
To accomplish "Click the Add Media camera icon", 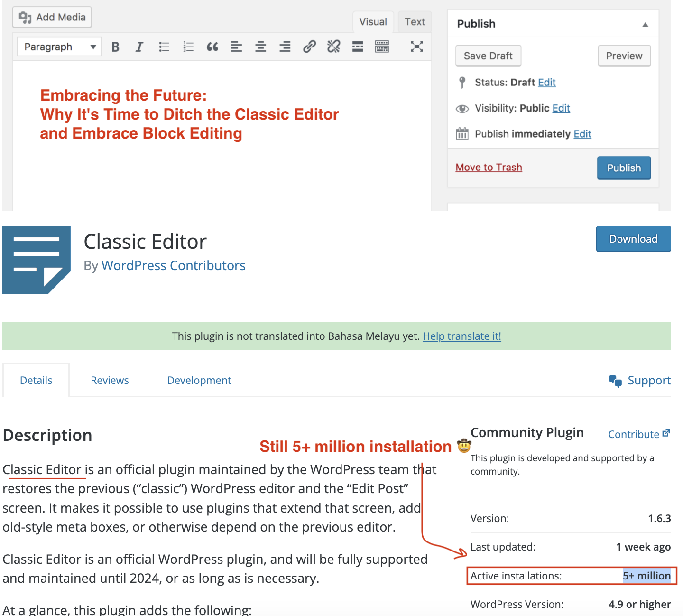I will click(x=25, y=18).
